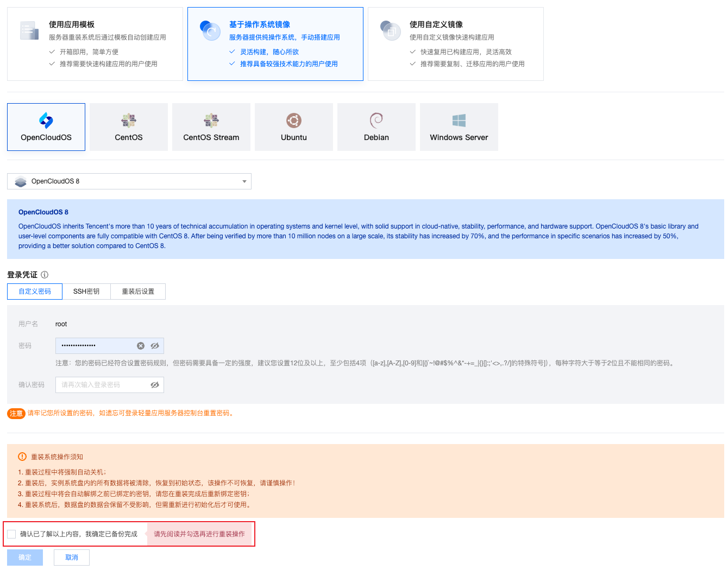
Task: Open the OpenCloudOS 8 version dropdown
Action: pos(129,181)
